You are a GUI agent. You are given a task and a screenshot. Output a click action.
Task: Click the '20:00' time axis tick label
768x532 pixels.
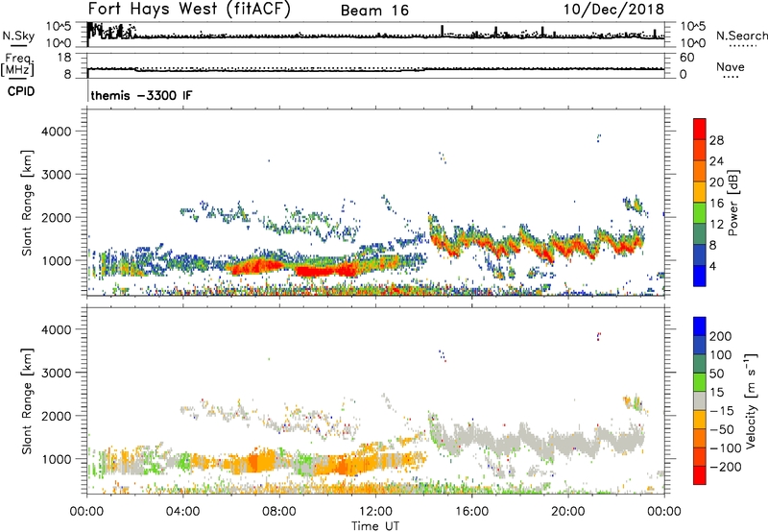(x=567, y=512)
